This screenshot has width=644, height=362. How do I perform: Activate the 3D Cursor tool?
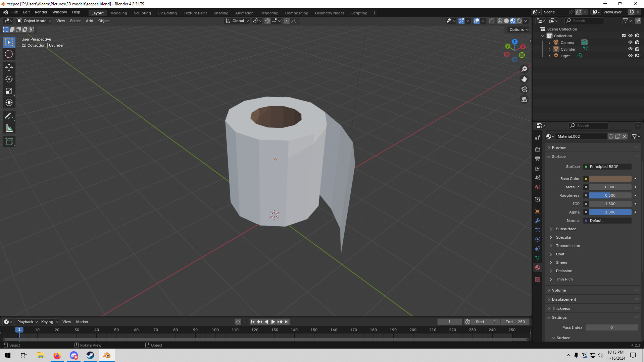(9, 54)
